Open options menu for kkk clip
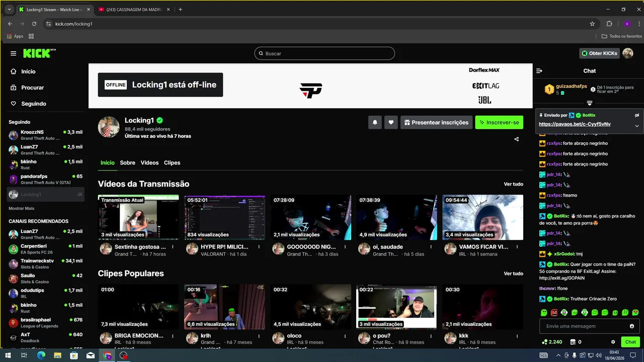This screenshot has width=644, height=362. (x=517, y=335)
